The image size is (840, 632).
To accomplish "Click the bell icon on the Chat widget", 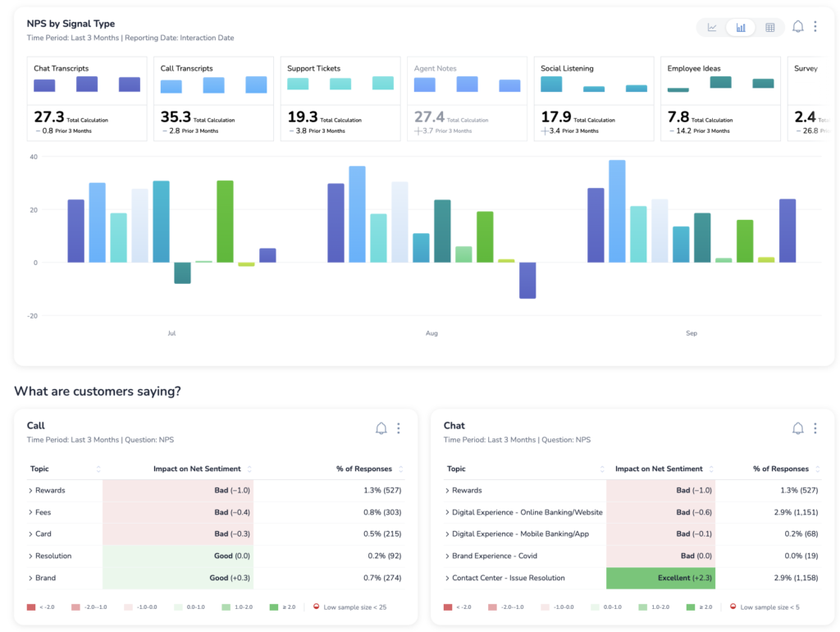I will point(797,428).
